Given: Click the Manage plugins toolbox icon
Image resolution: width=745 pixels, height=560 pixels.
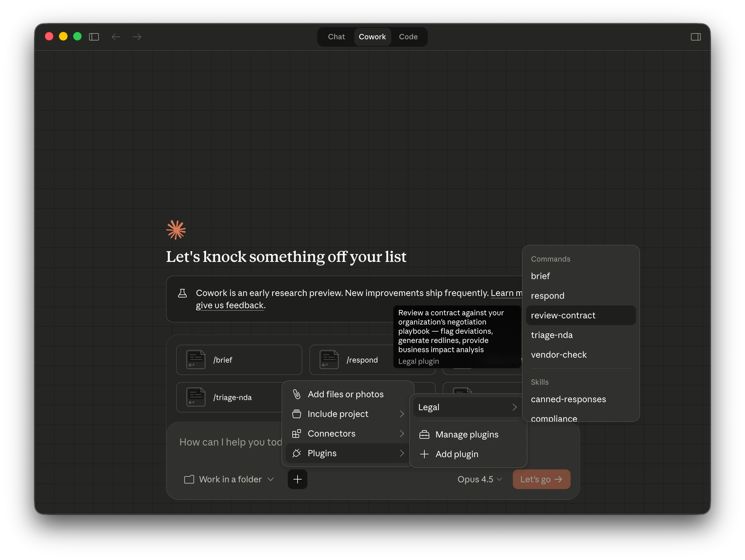Looking at the screenshot, I should [x=424, y=434].
